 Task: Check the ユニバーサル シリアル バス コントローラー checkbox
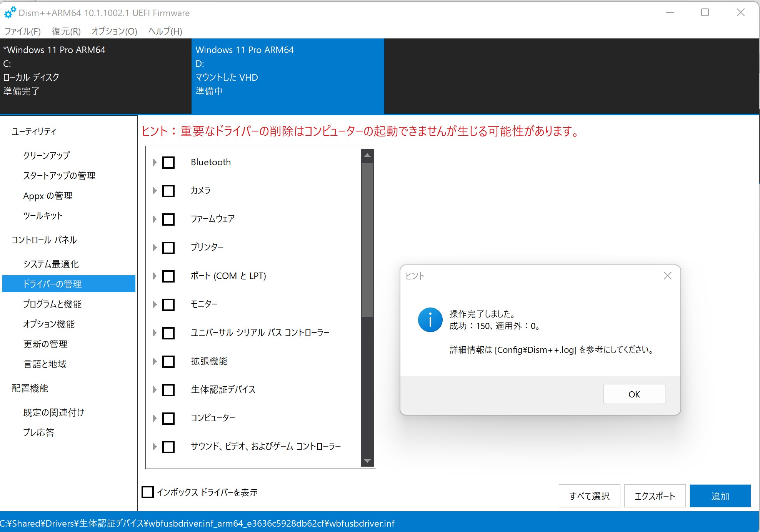168,333
